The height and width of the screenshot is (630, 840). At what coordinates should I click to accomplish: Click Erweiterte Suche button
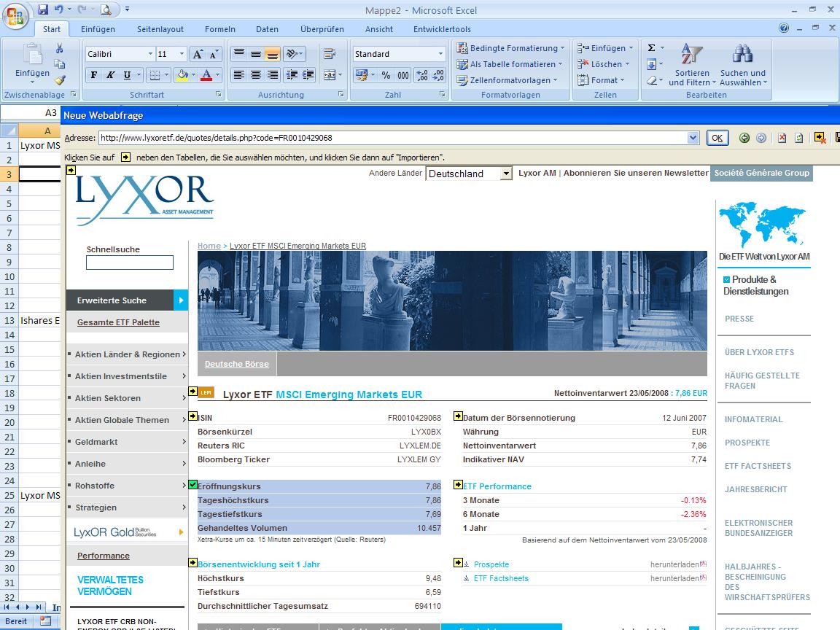click(128, 300)
